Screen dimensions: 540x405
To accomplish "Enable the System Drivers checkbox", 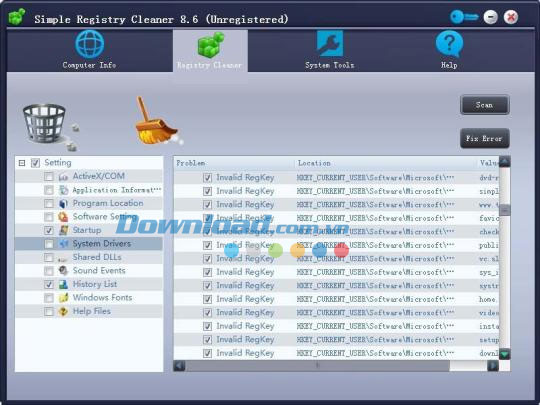I will [x=49, y=244].
